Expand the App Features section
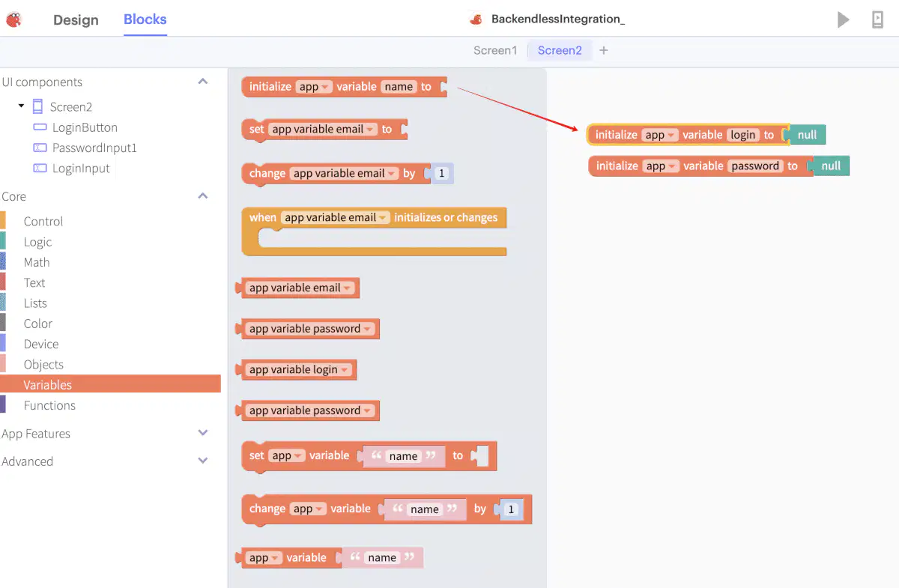The image size is (899, 588). click(202, 433)
